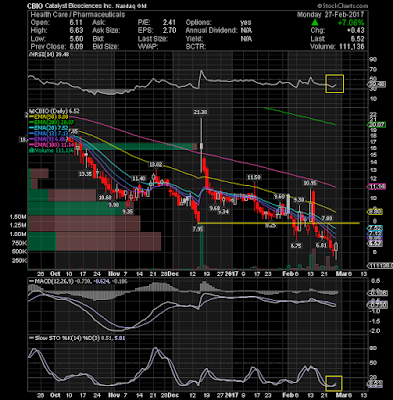Click the 750K volume axis label
The height and width of the screenshot is (400, 393).
(19, 243)
